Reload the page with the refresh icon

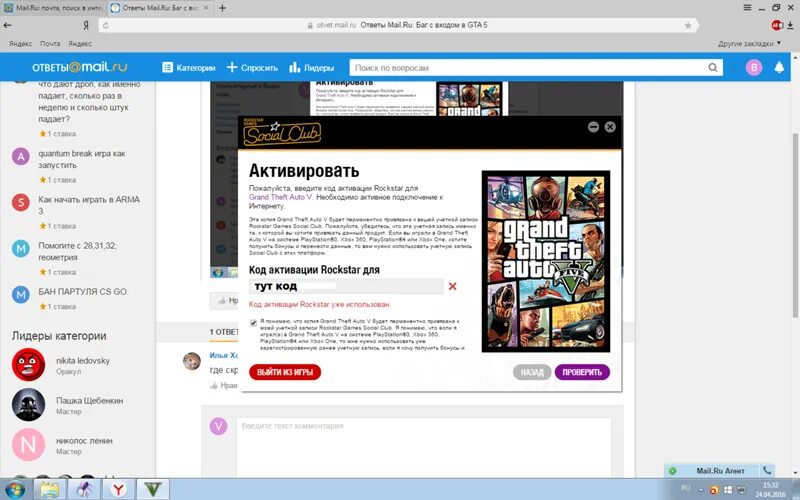point(106,25)
